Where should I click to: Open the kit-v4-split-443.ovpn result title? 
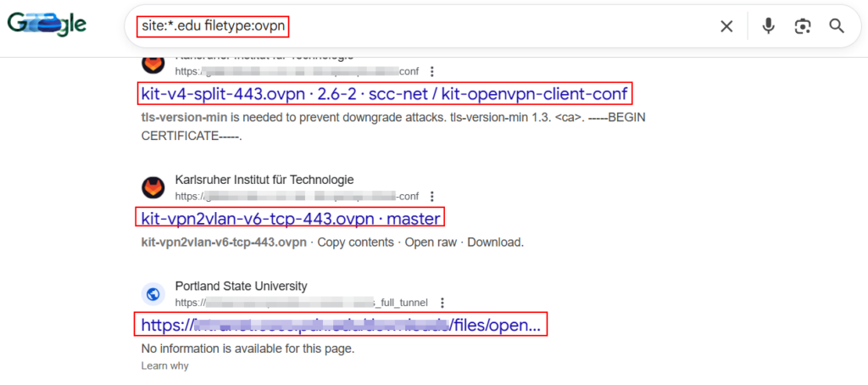(x=384, y=93)
